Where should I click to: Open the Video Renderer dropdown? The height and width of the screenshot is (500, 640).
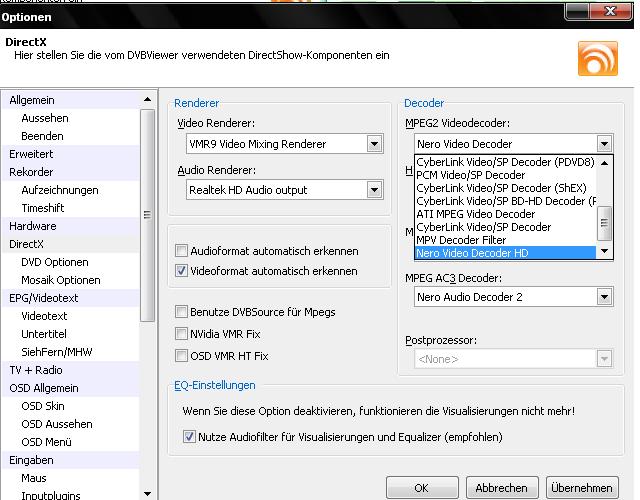click(x=374, y=144)
